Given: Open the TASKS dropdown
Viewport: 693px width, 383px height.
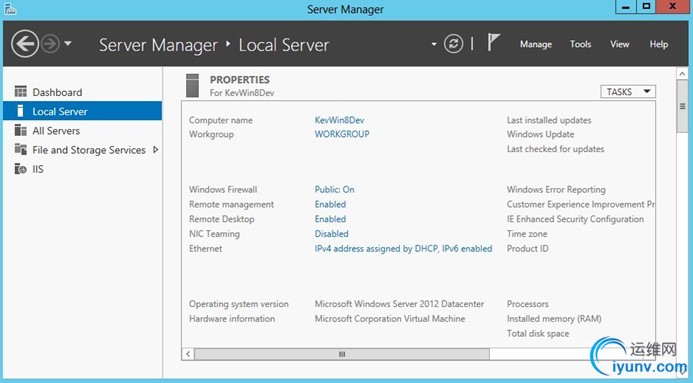Looking at the screenshot, I should pos(628,91).
